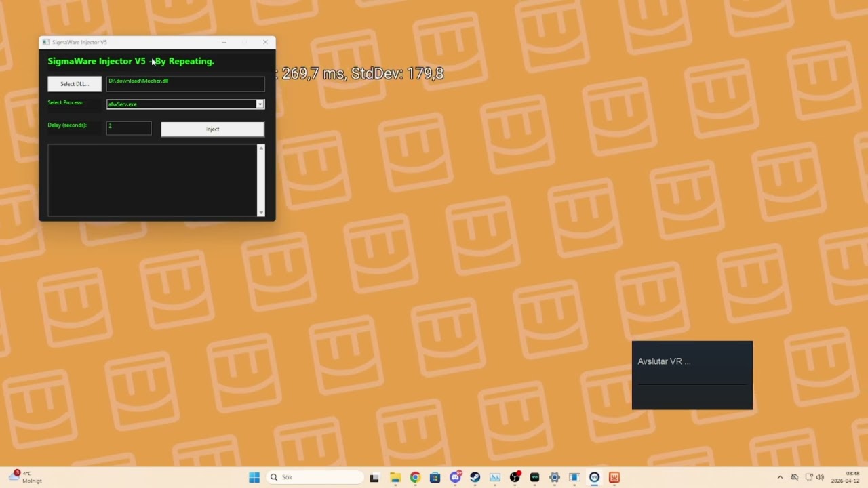Open the settings gear app in taskbar
This screenshot has height=488, width=868.
[555, 477]
